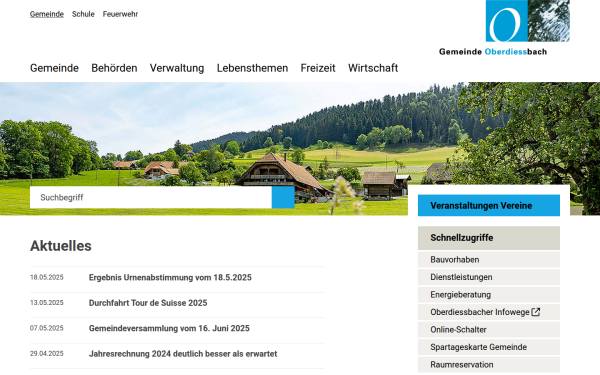Open the Freizeit main menu
Image resolution: width=600 pixels, height=375 pixels.
click(x=318, y=68)
